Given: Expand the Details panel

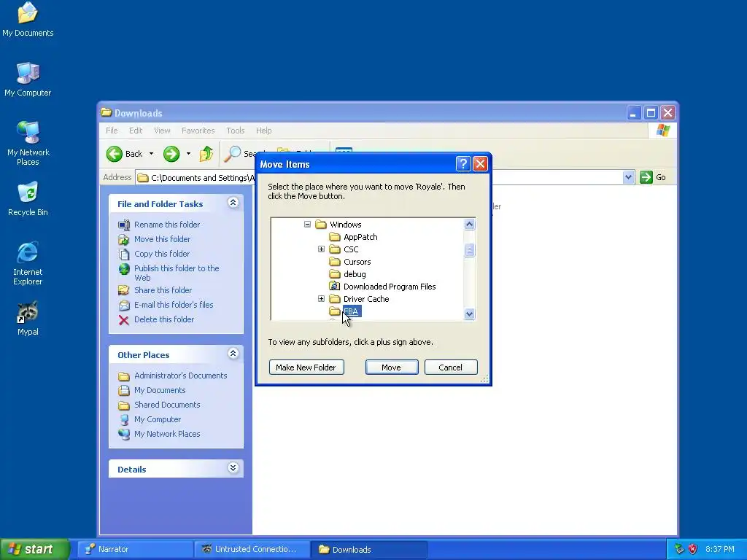Looking at the screenshot, I should point(233,467).
